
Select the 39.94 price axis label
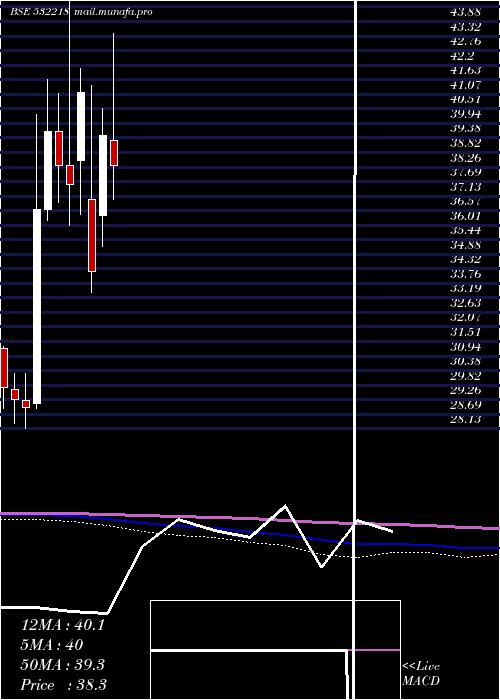coord(466,114)
